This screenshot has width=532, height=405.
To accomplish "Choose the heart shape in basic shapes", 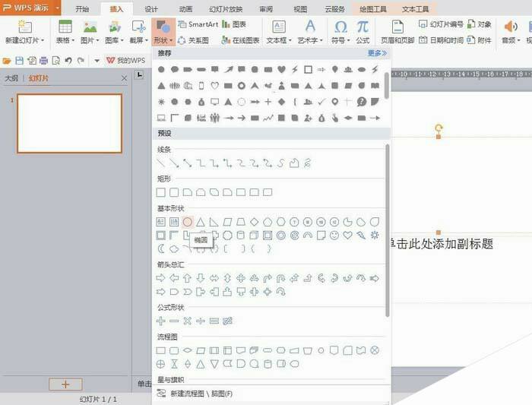I will pos(347,236).
